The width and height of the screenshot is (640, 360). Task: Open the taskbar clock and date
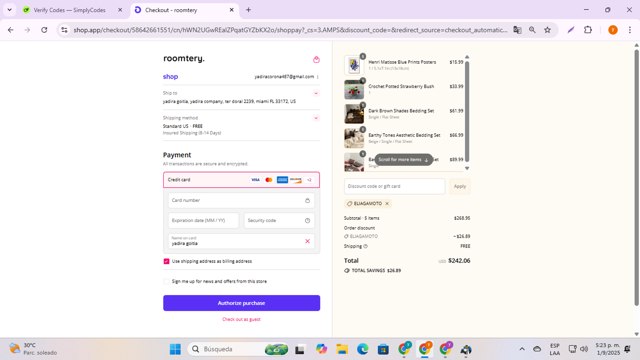[x=608, y=349]
